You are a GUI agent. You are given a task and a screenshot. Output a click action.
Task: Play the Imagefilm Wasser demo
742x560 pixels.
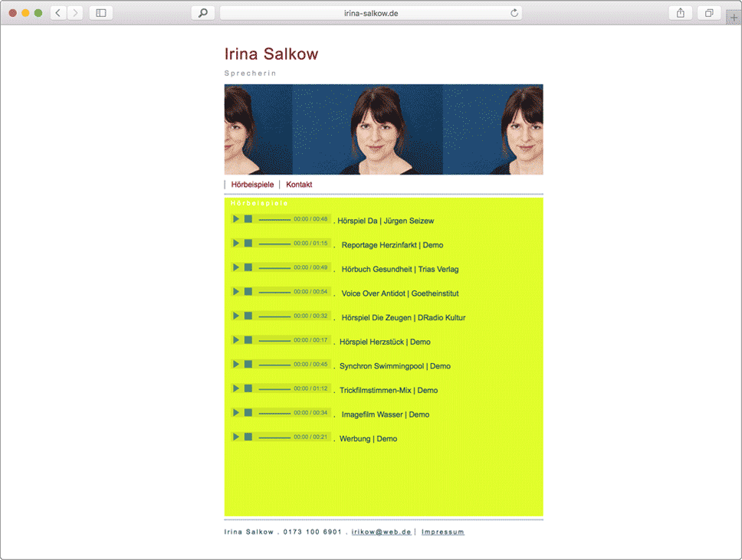coord(235,412)
